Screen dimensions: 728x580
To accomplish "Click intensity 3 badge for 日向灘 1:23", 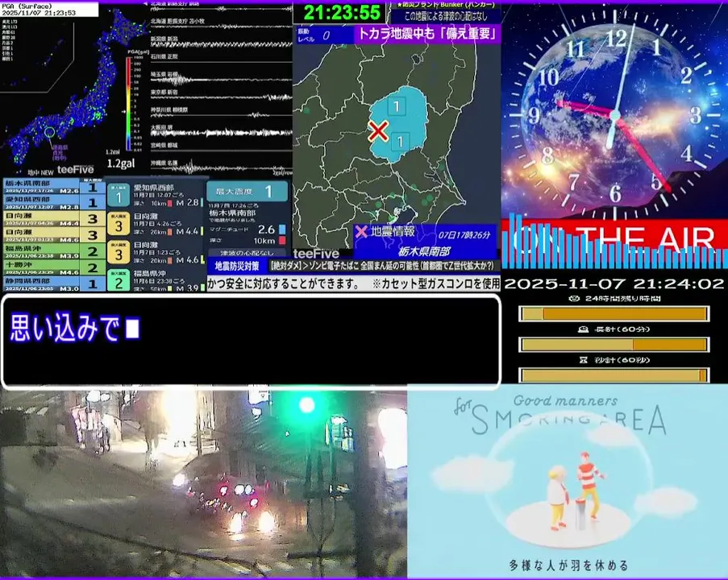I will pyautogui.click(x=119, y=252).
